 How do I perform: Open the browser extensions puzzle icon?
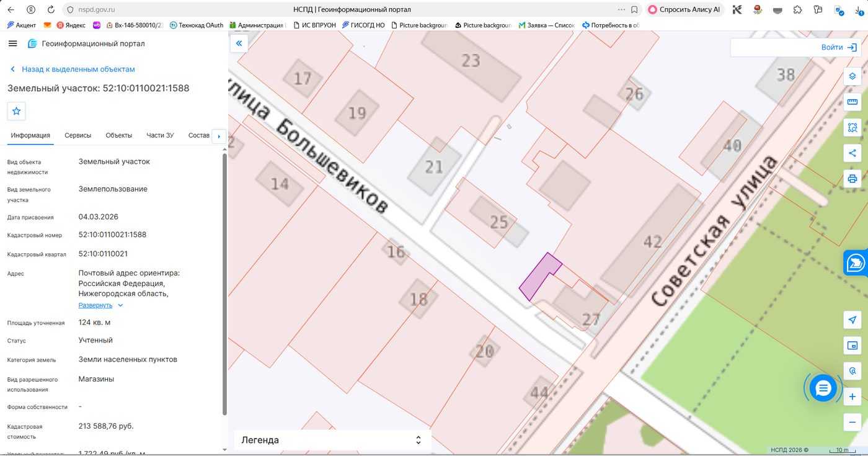point(797,10)
